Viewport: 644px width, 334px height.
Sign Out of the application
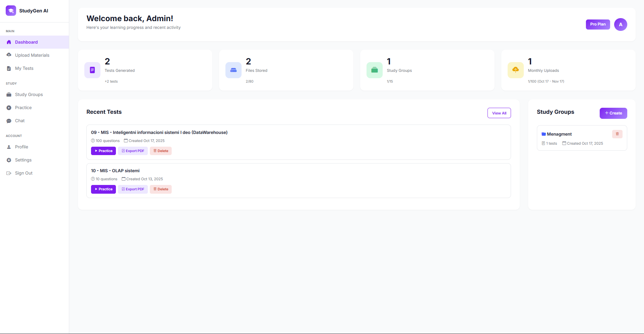(24, 173)
